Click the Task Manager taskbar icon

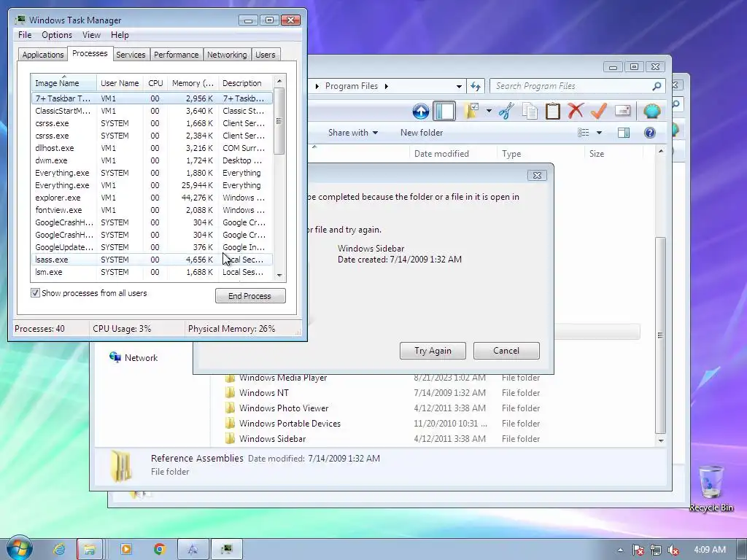[227, 550]
